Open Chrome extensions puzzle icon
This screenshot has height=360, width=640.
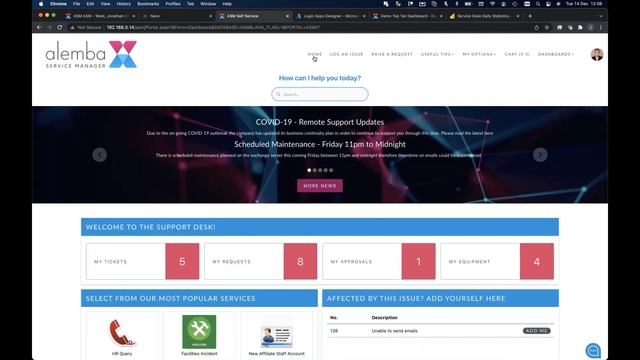tap(580, 27)
